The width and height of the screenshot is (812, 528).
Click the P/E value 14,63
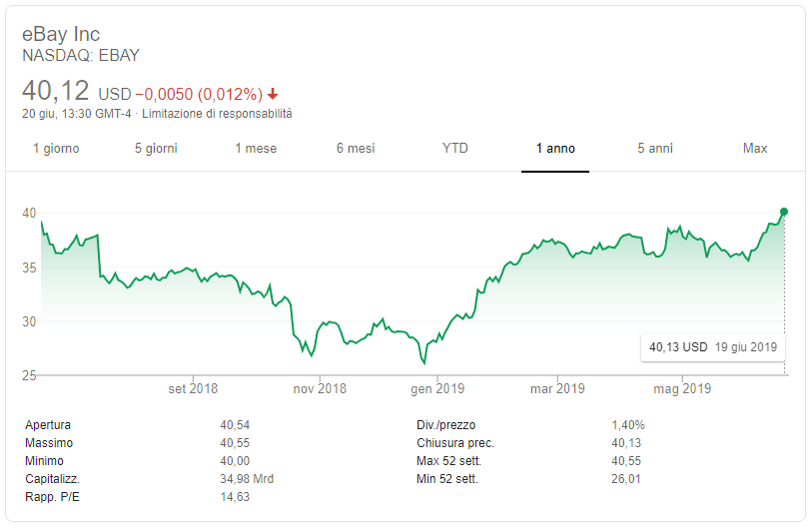tap(235, 497)
